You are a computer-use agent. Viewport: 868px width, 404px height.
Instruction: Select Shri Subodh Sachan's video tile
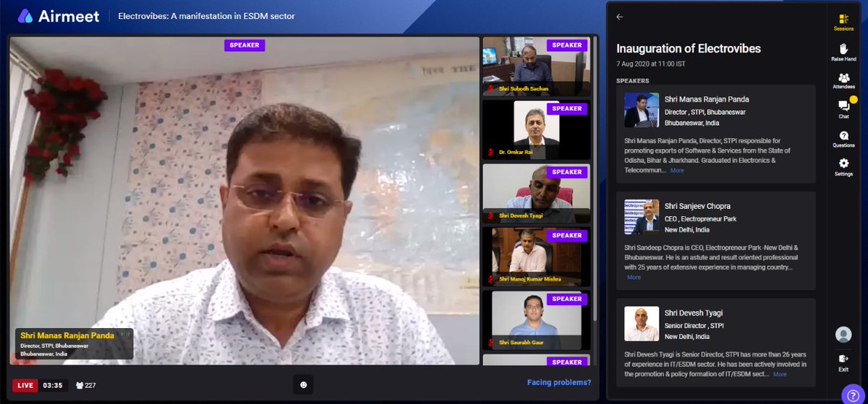[537, 66]
